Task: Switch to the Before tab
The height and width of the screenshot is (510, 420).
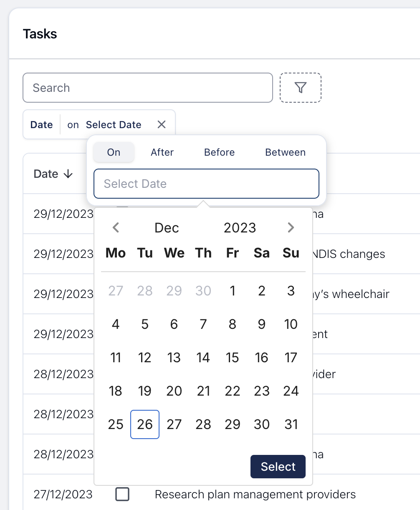Action: tap(219, 152)
